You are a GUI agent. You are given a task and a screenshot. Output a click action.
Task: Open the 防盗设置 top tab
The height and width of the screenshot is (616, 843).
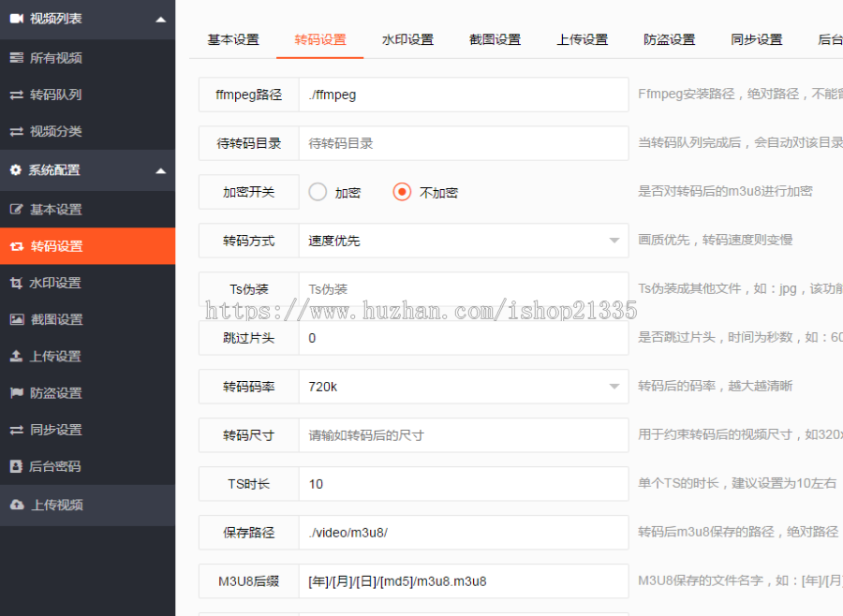click(670, 39)
